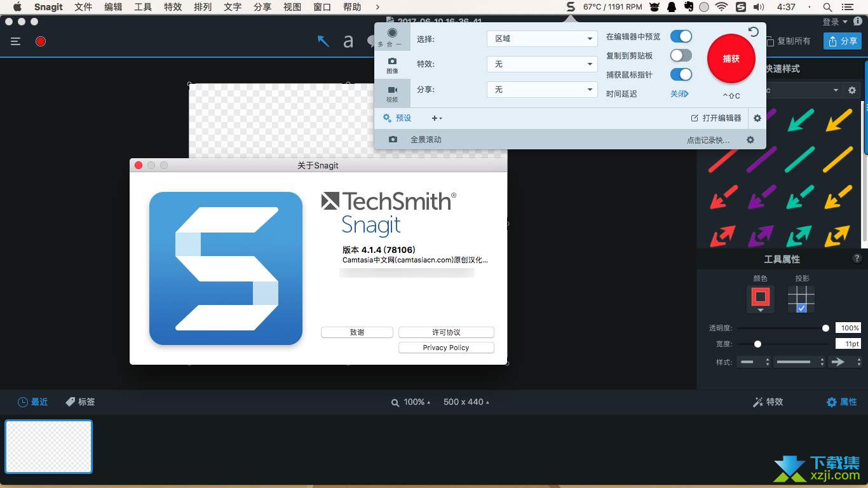Image resolution: width=868 pixels, height=488 pixels.
Task: Open the capture panel settings gear
Action: coord(757,118)
